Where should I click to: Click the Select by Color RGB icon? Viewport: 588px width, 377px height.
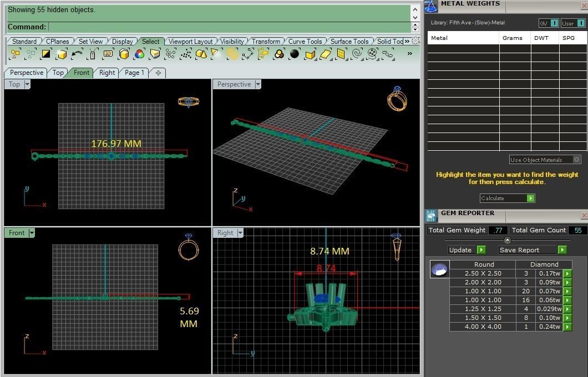point(139,54)
